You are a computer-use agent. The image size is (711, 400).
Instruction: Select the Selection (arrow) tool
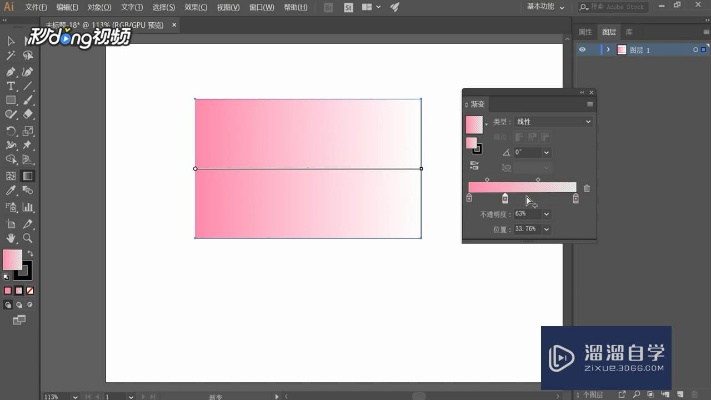pos(11,41)
